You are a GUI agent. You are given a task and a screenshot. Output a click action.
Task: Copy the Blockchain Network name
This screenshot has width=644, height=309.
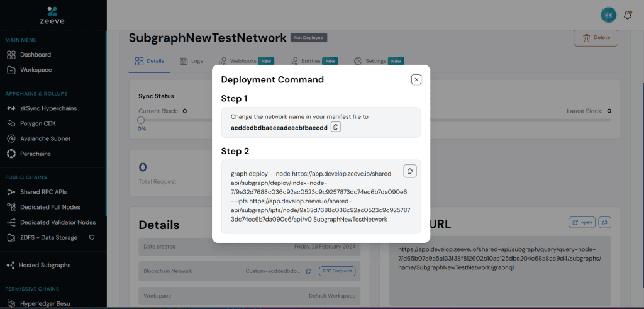(309, 271)
